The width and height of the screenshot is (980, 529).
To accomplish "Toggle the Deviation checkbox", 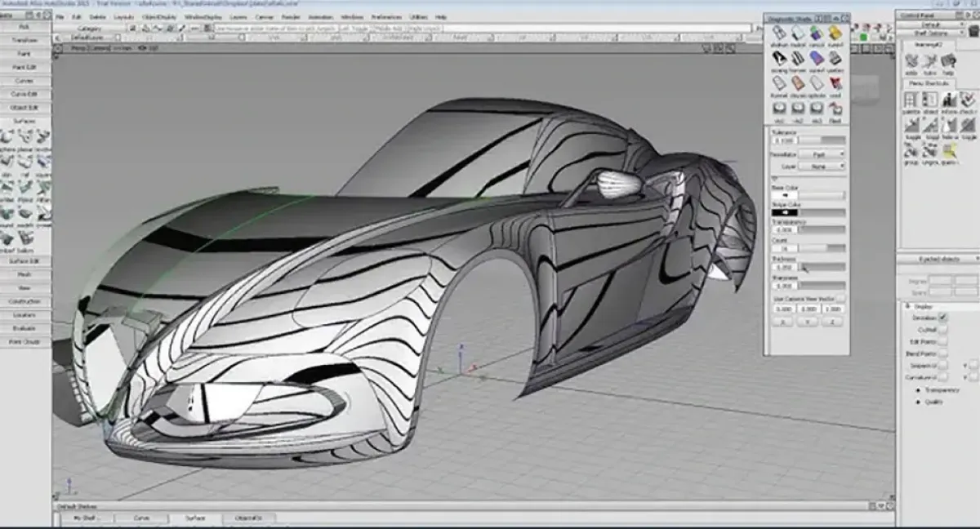I will click(942, 317).
